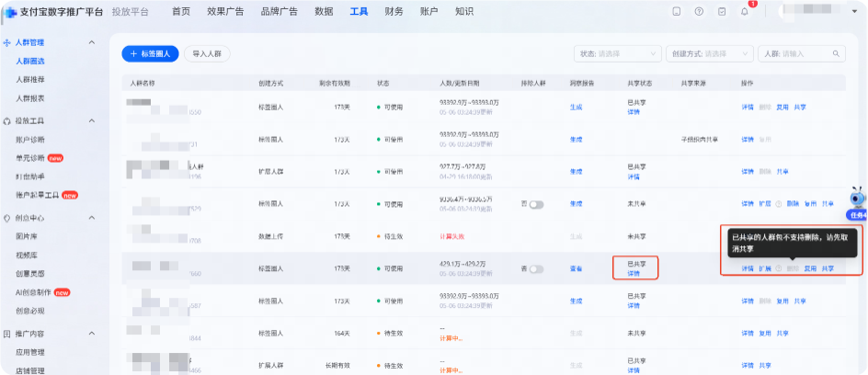Click 详情 under 已共享 in 429.1万 row
This screenshot has width=868, height=375.
click(634, 273)
